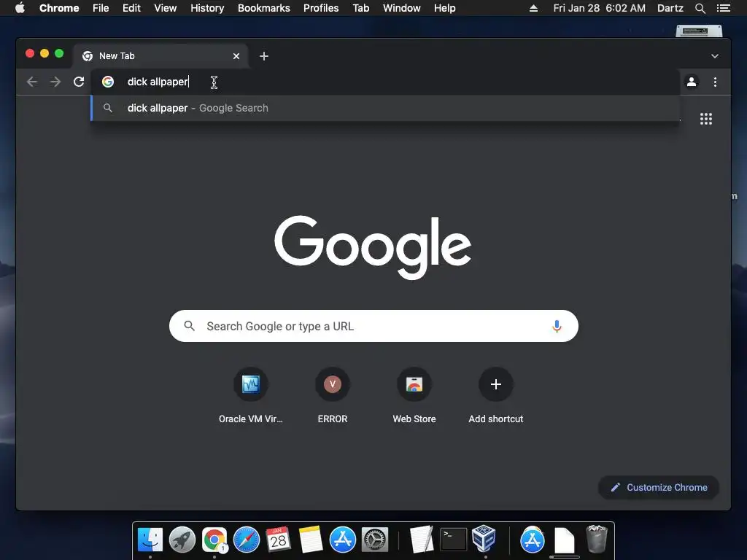Open Terminal from the Dock
Viewport: 747px width, 560px height.
click(x=453, y=540)
